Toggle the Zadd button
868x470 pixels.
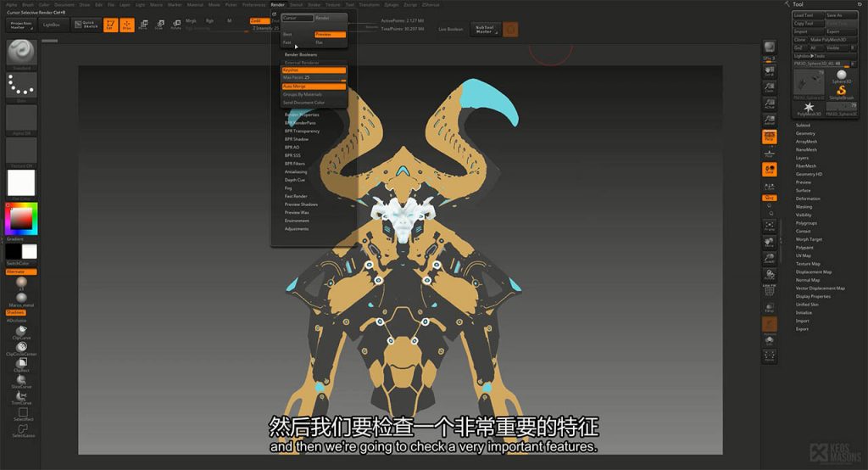click(x=259, y=21)
